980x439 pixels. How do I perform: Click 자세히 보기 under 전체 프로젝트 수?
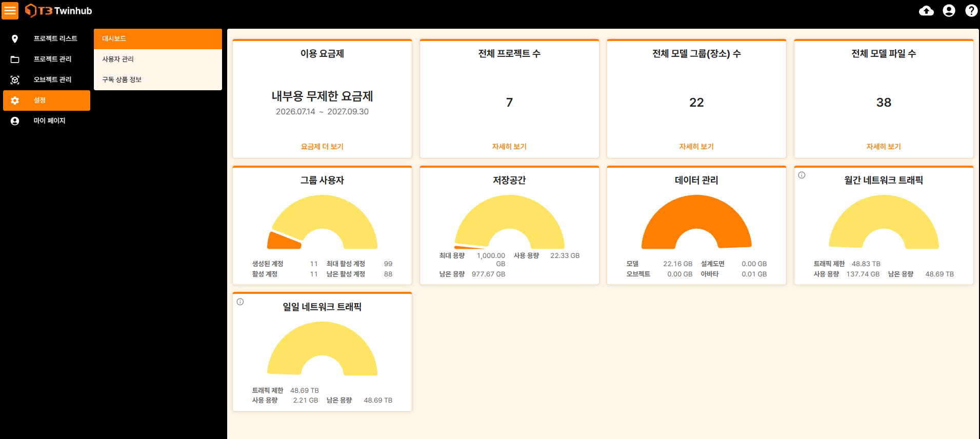pos(509,147)
